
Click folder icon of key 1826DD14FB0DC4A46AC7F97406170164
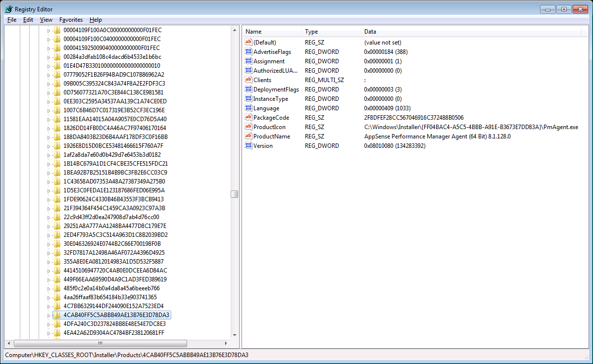point(57,128)
